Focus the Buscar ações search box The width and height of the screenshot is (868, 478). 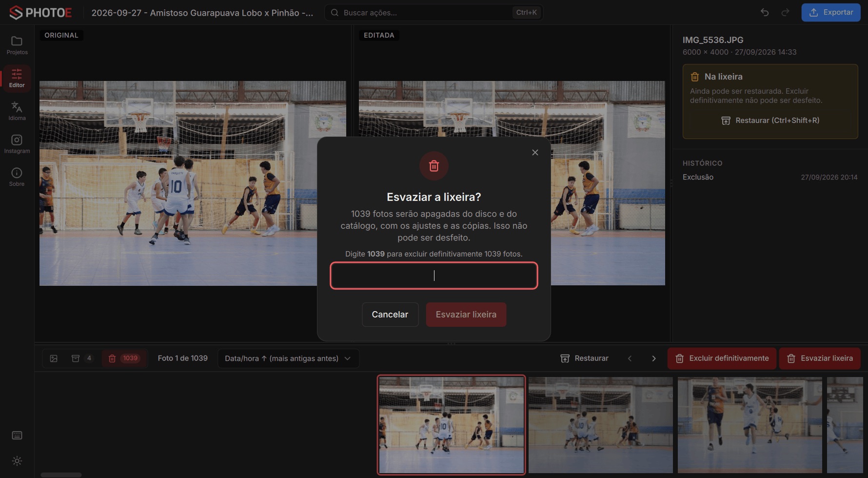(x=434, y=13)
